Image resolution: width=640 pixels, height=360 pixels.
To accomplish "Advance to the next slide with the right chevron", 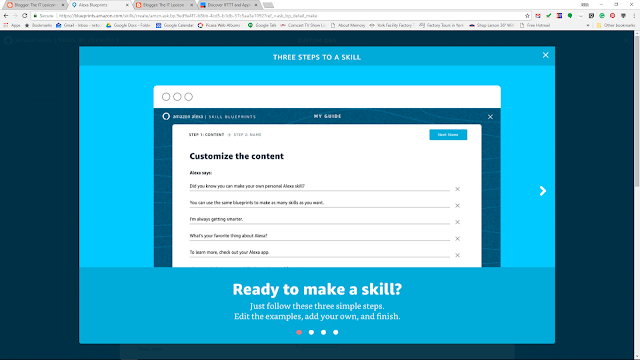I will (x=542, y=191).
